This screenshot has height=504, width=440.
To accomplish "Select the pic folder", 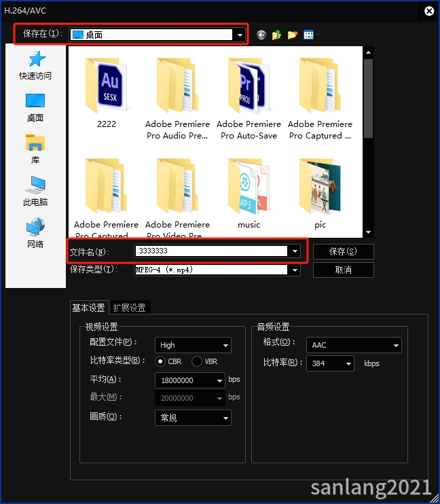I will click(320, 194).
